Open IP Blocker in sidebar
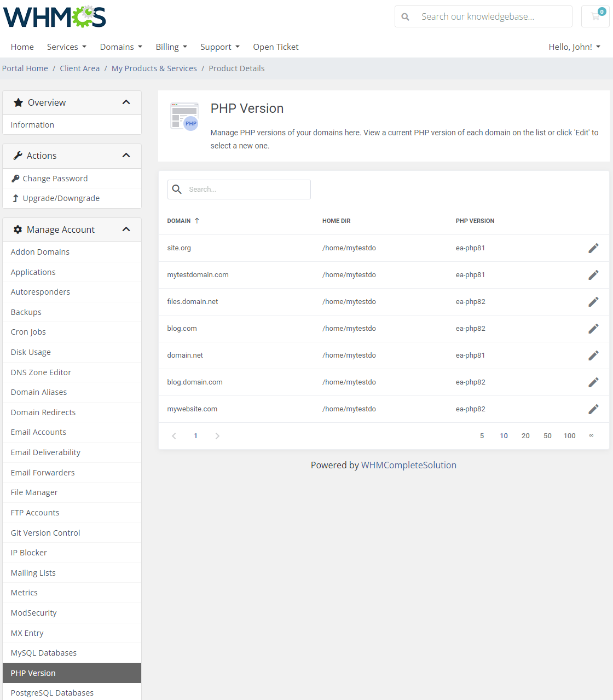 coord(72,553)
